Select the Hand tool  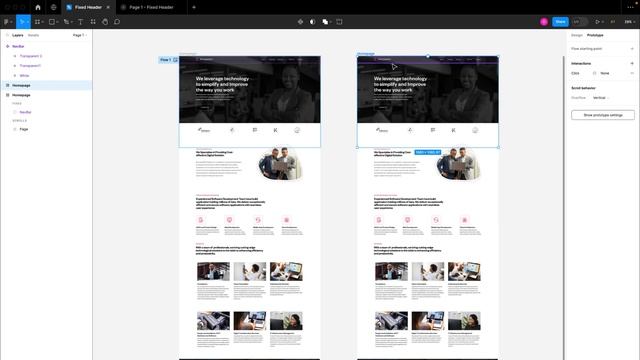pos(105,22)
